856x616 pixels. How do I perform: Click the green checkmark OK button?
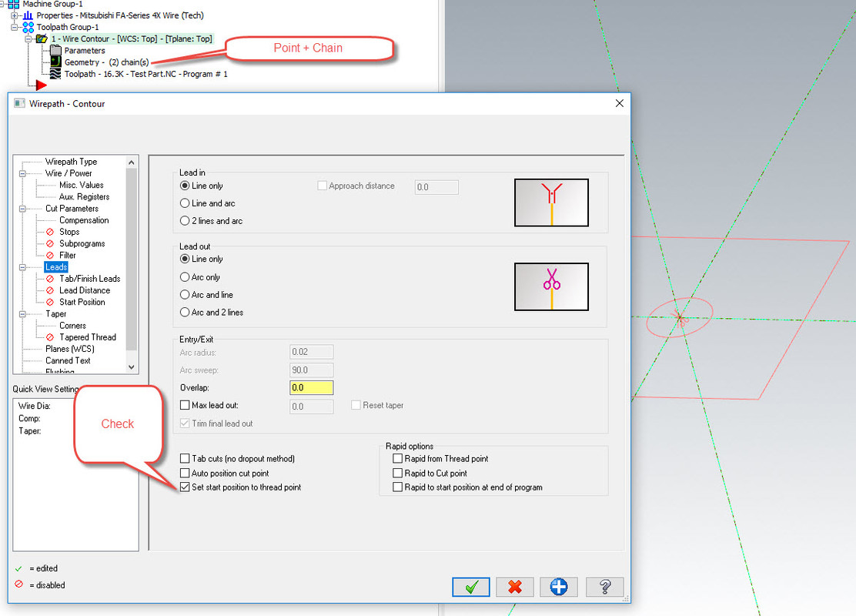470,587
